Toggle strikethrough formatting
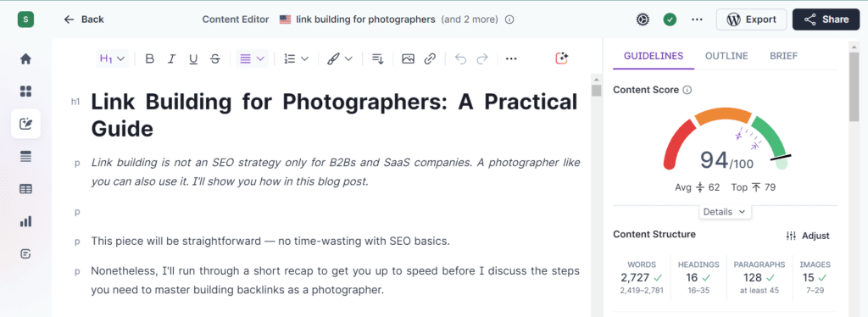The image size is (868, 317). pos(215,58)
